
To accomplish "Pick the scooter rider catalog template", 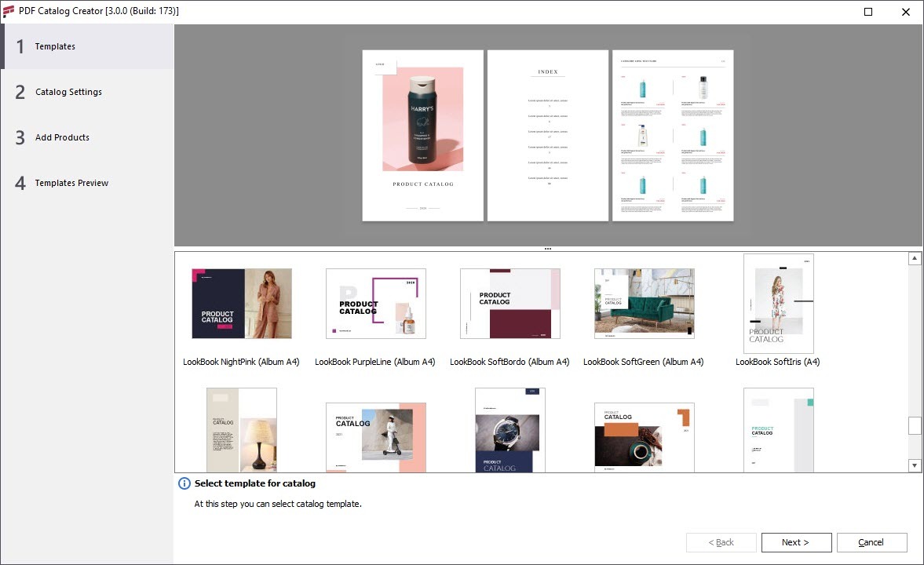I will [x=375, y=437].
